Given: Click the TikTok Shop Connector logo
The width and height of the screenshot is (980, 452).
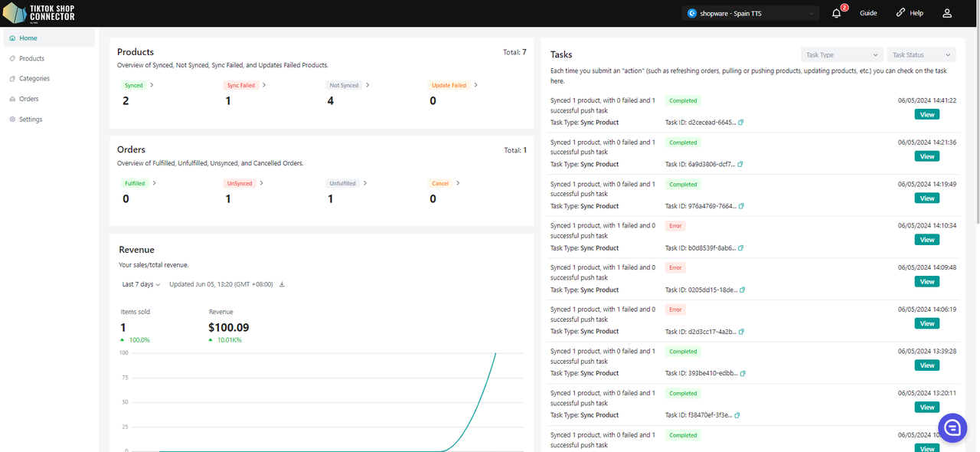Looking at the screenshot, I should tap(39, 13).
